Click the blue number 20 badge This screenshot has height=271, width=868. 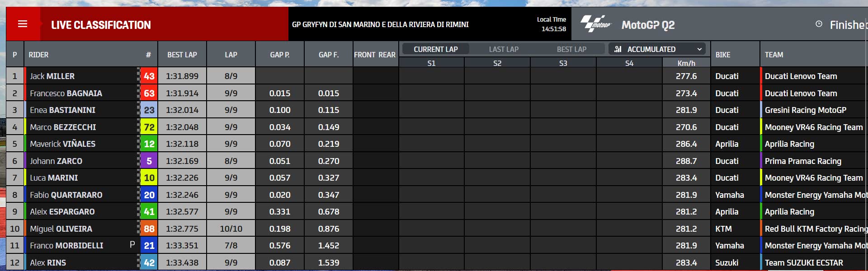click(x=149, y=195)
